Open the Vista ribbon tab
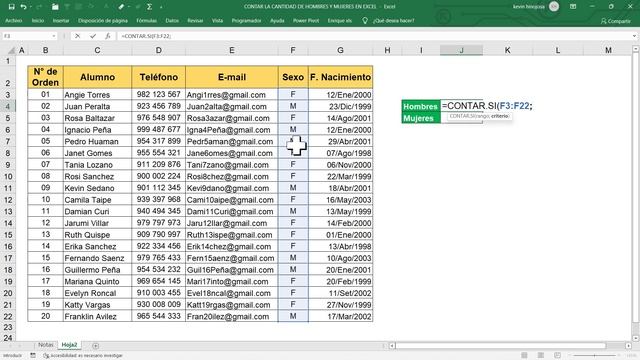 click(217, 20)
